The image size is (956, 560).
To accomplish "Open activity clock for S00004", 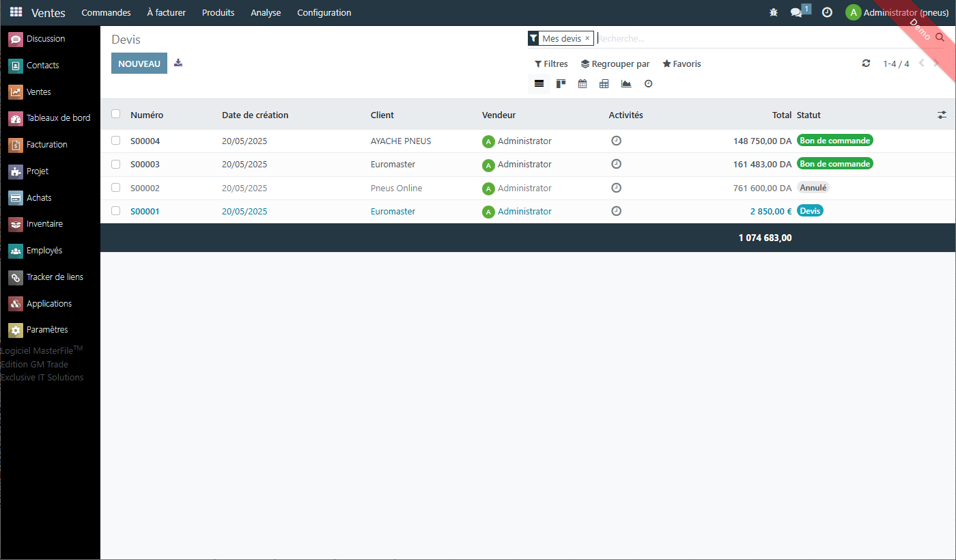I will pyautogui.click(x=616, y=141).
